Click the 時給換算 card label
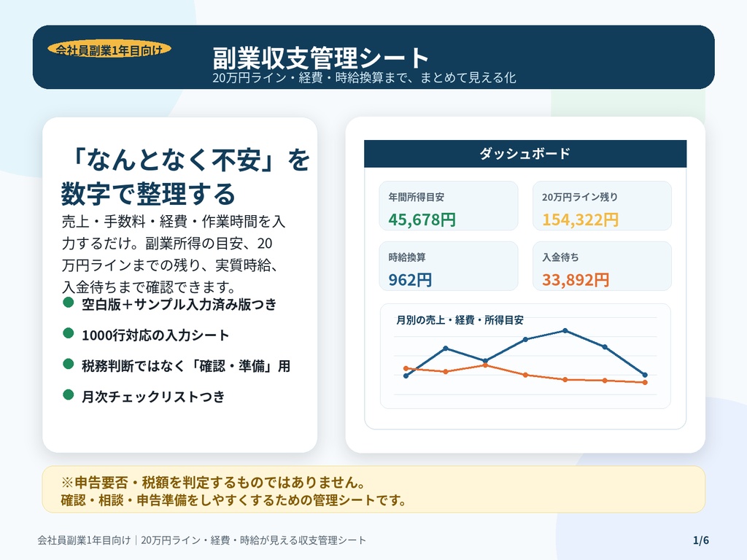 407,257
